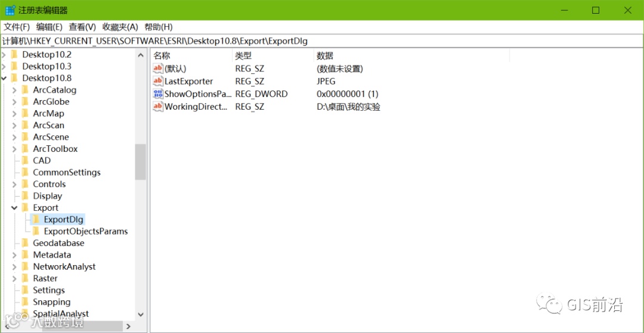Select the NetworkAnalyst tree key
This screenshot has width=644, height=333.
[x=64, y=267]
